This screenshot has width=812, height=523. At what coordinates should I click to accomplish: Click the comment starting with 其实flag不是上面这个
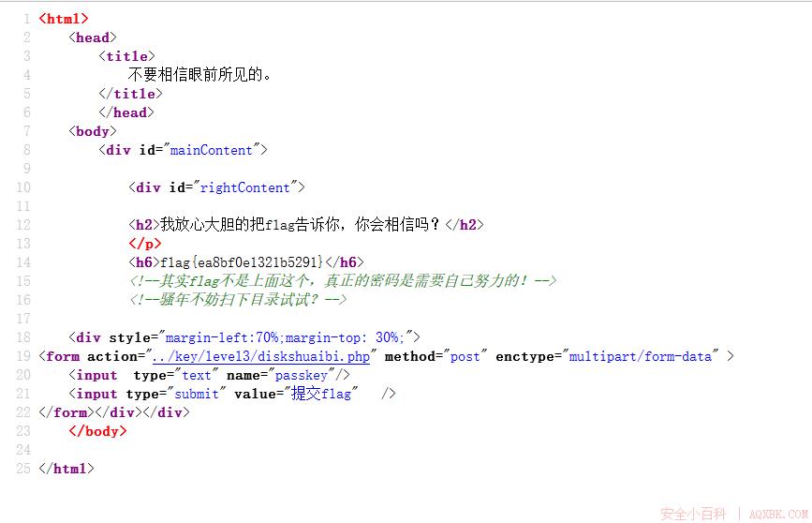point(342,280)
